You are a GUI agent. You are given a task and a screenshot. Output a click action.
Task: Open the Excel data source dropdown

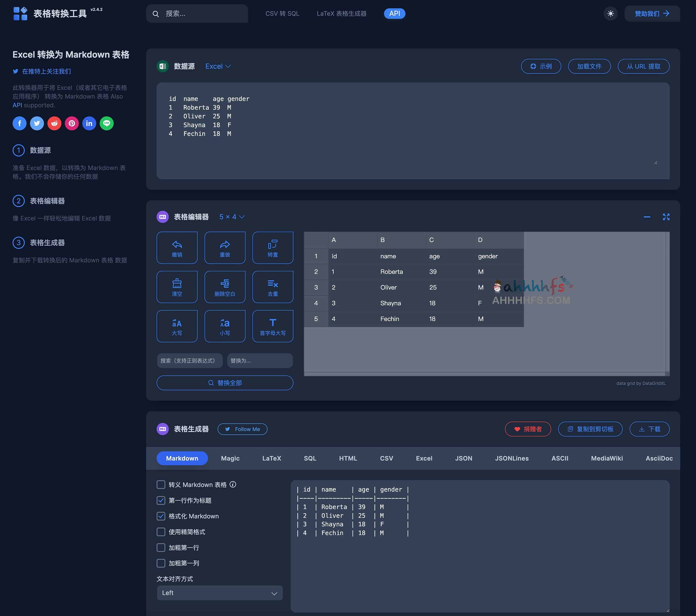(x=217, y=66)
